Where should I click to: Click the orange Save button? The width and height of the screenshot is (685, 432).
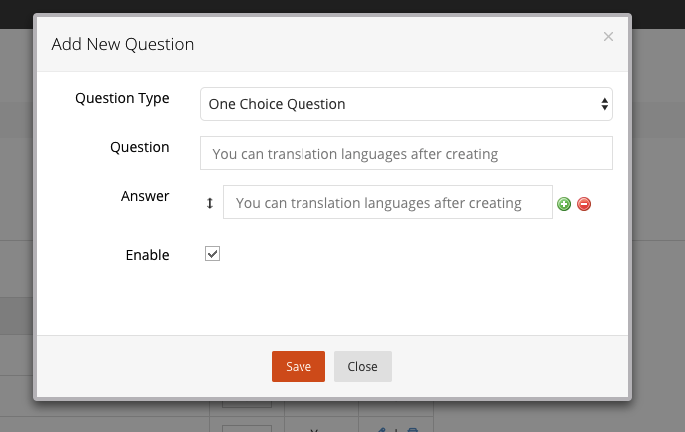[298, 366]
